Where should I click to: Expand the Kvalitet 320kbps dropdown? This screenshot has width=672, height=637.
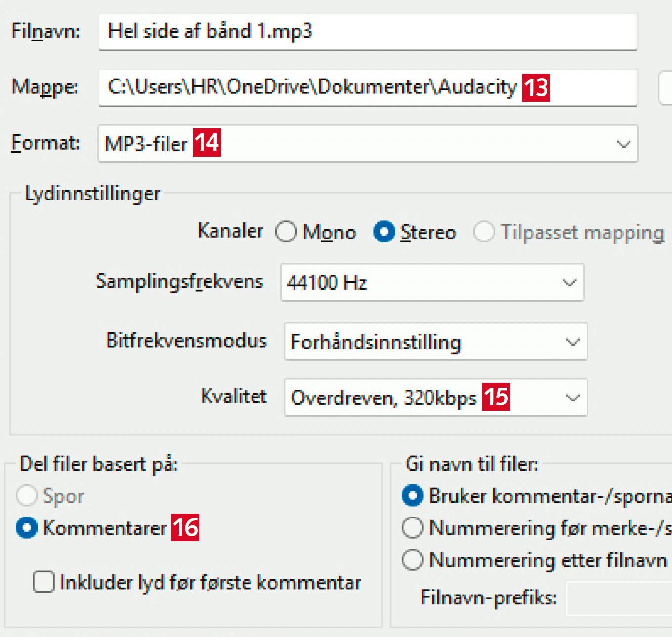click(x=435, y=398)
